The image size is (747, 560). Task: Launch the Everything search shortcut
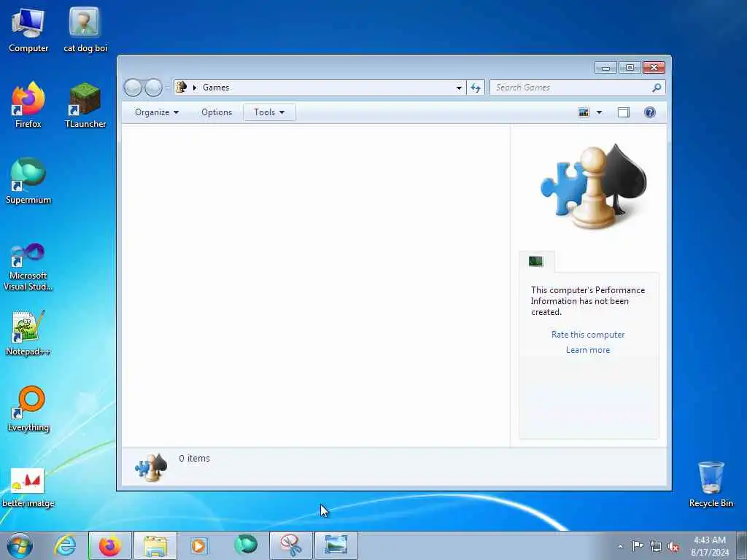point(28,409)
